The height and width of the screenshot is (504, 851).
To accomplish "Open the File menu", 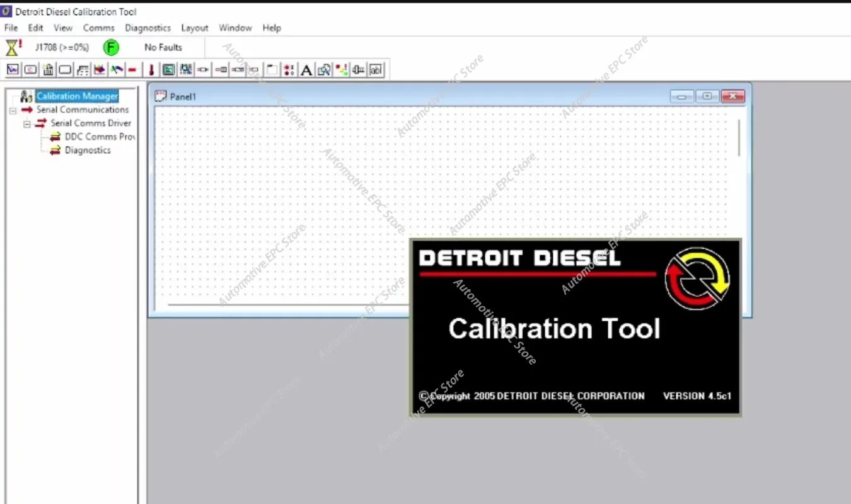I will tap(11, 28).
